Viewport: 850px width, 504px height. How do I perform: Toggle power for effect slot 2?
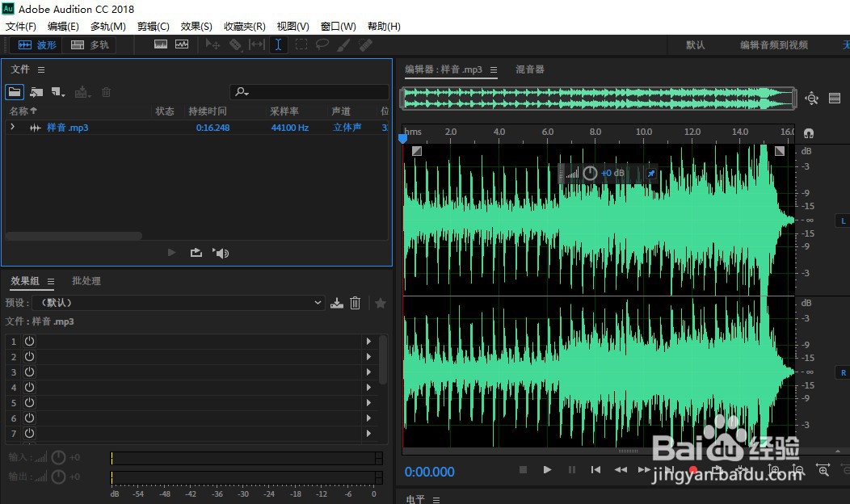click(29, 356)
